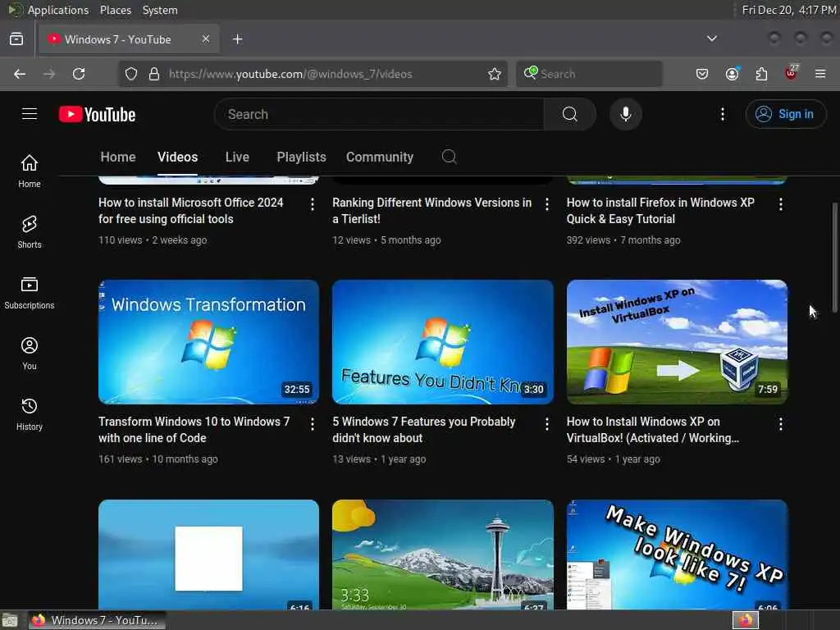This screenshot has height=630, width=840.
Task: Go back with browser back arrow
Action: (20, 74)
